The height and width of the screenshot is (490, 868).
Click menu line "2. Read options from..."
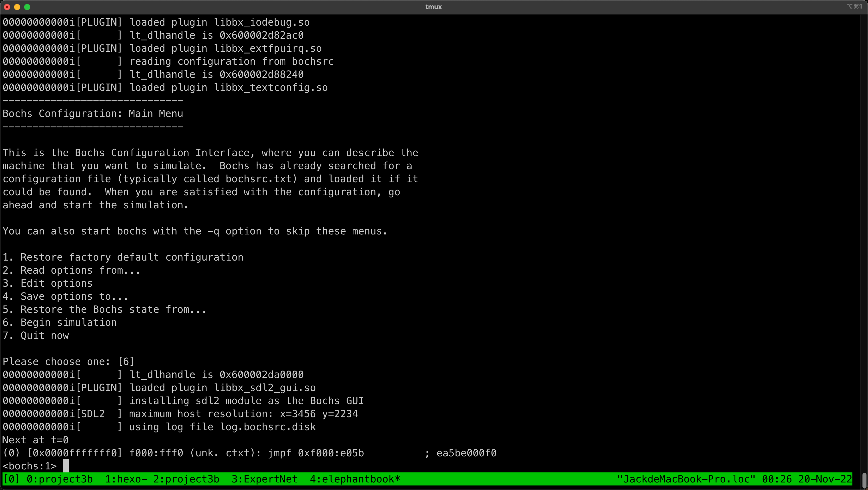point(71,270)
